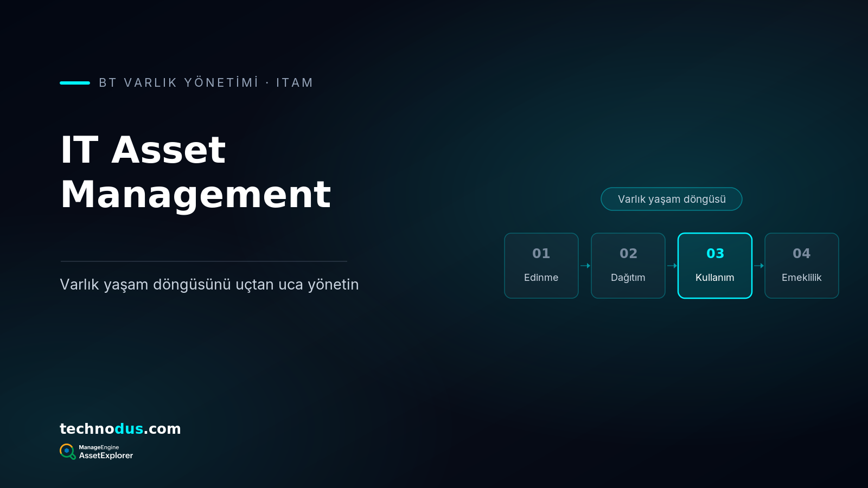Select the highlighted 03 Kullanım step card
The width and height of the screenshot is (868, 488).
point(715,266)
